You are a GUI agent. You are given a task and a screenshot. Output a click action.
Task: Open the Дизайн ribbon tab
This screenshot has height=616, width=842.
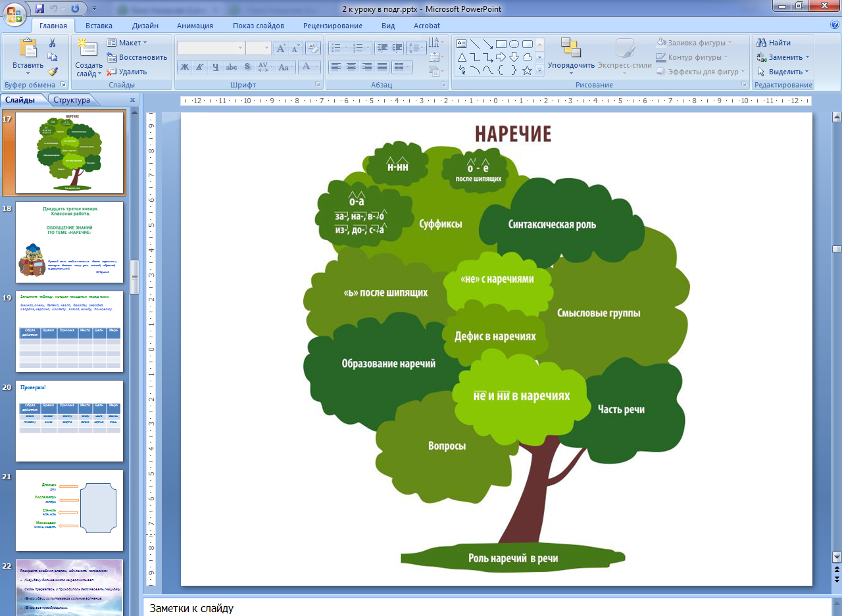pos(145,26)
